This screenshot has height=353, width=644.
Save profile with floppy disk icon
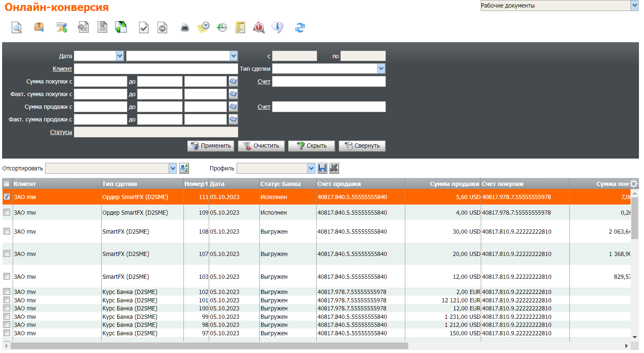click(x=322, y=168)
